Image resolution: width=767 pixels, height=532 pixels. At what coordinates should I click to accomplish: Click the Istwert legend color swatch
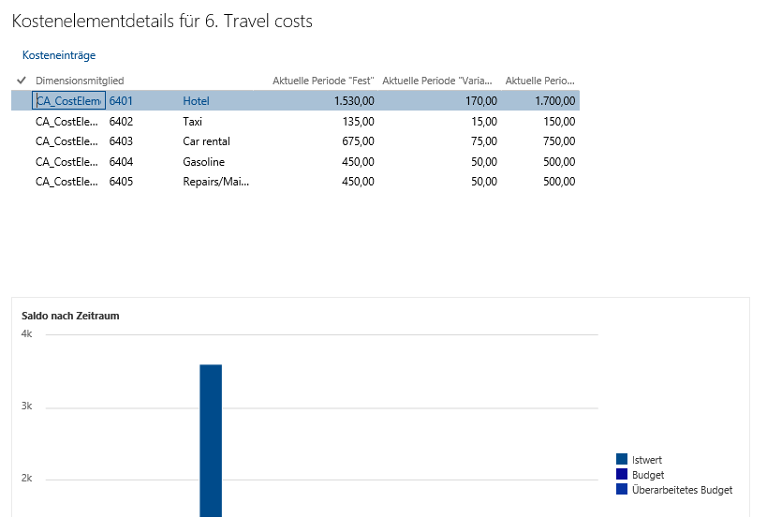pyautogui.click(x=622, y=460)
